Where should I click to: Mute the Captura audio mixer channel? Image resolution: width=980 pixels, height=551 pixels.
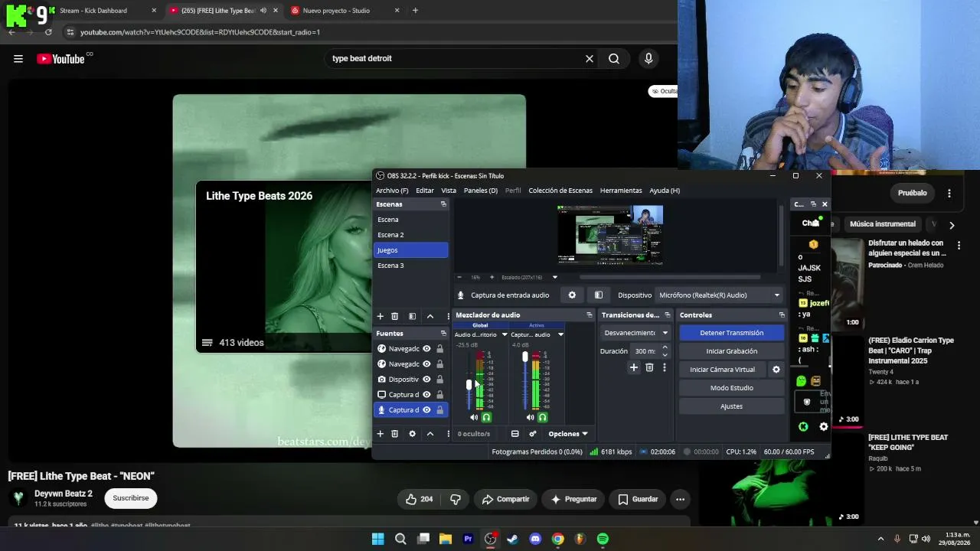pos(530,418)
